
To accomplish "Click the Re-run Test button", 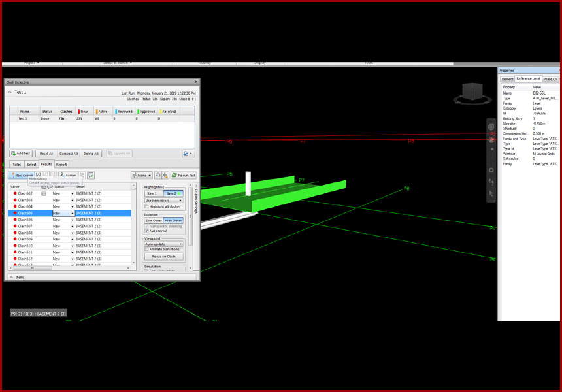I will tap(184, 175).
